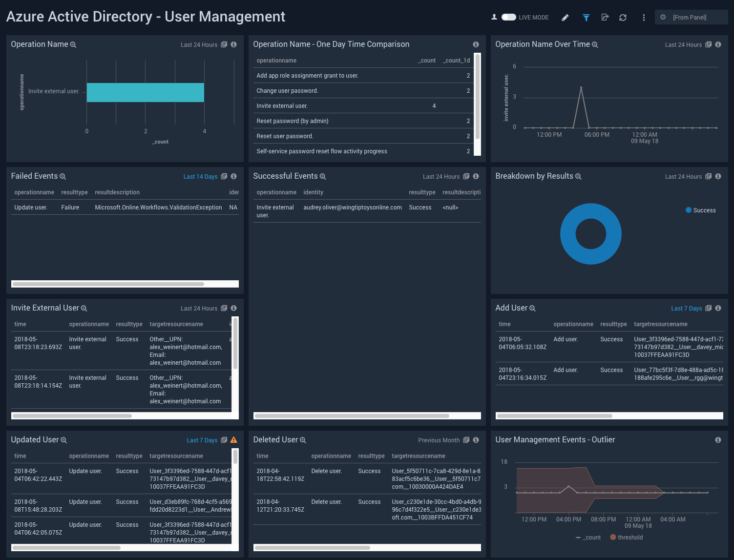Click the horizontal scrollbar under Invite External User
The width and height of the screenshot is (734, 560).
[x=72, y=416]
